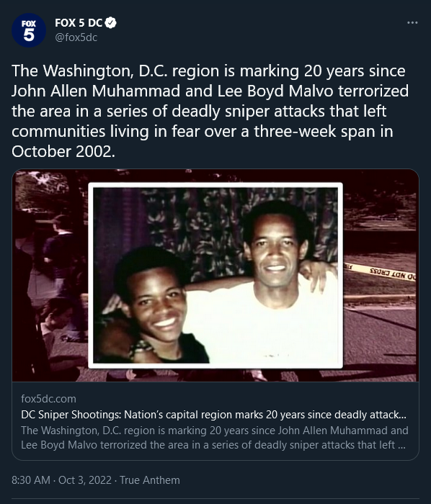Click the FOX logo text inside the avatar
This screenshot has width=431, height=504.
pyautogui.click(x=29, y=24)
